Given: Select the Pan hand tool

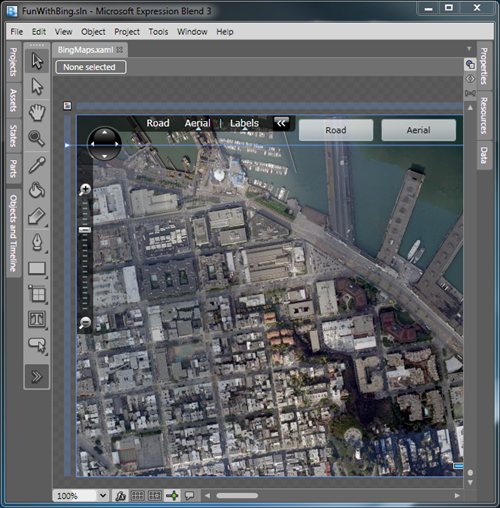Looking at the screenshot, I should (37, 112).
